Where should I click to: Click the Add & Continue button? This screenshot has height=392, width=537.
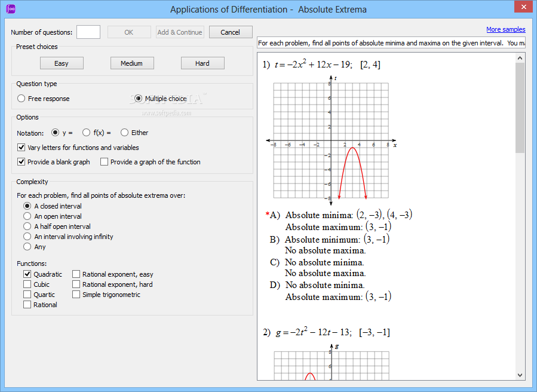(x=180, y=32)
